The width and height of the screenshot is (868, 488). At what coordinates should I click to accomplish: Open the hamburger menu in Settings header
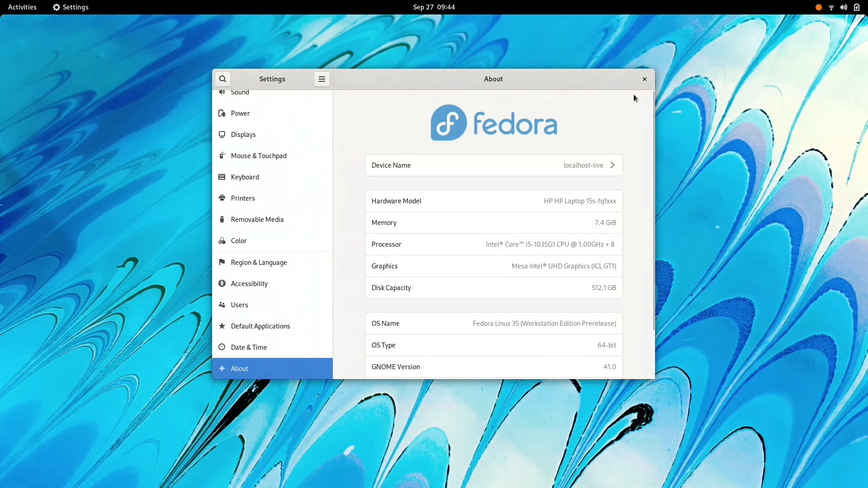pyautogui.click(x=322, y=79)
